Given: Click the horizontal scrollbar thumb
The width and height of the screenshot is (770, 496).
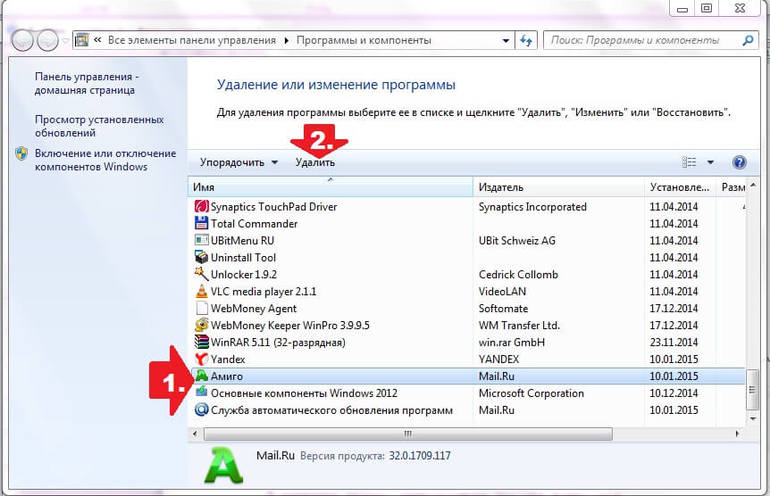Looking at the screenshot, I should [408, 434].
